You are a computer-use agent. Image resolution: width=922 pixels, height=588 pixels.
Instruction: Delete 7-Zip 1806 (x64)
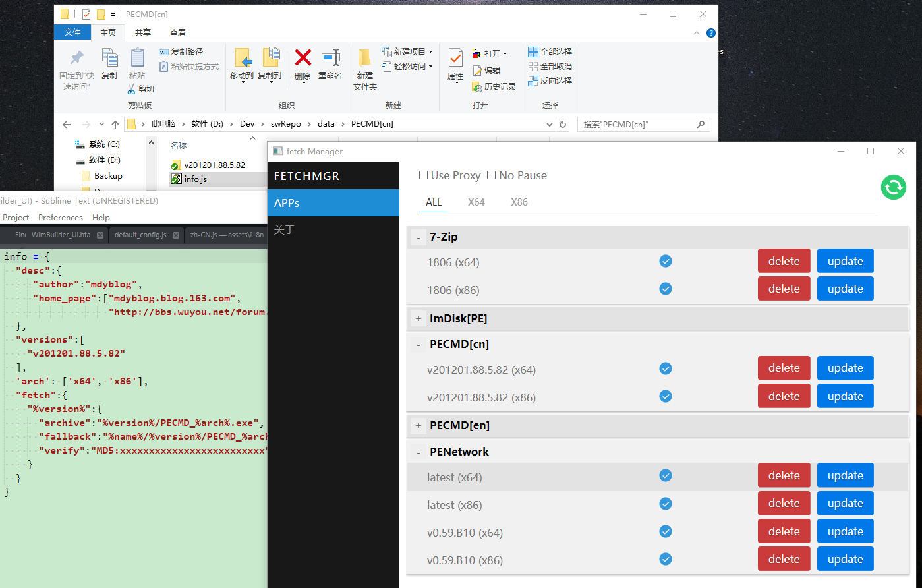(x=784, y=261)
